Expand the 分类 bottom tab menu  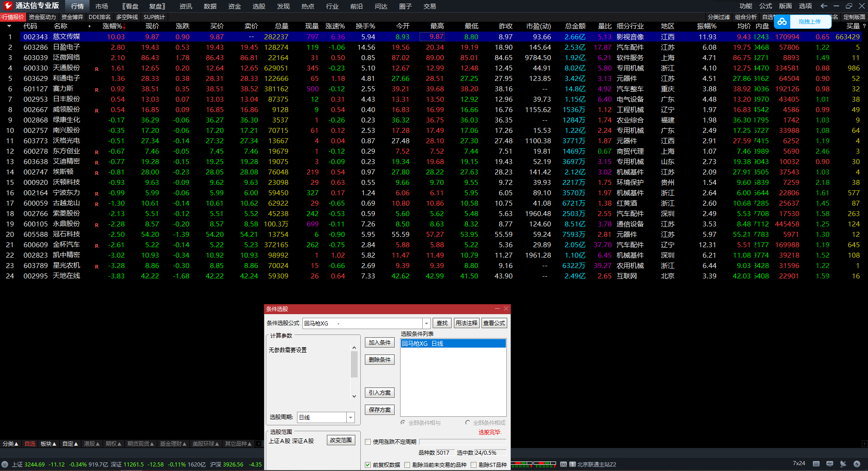10,444
